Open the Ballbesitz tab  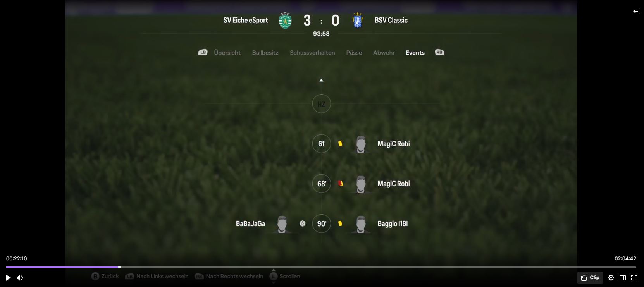265,53
